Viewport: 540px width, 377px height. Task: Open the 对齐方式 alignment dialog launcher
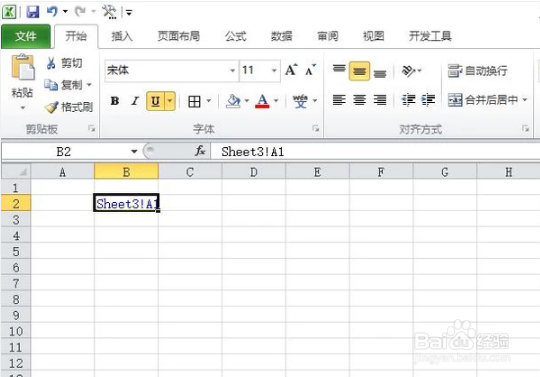point(525,128)
